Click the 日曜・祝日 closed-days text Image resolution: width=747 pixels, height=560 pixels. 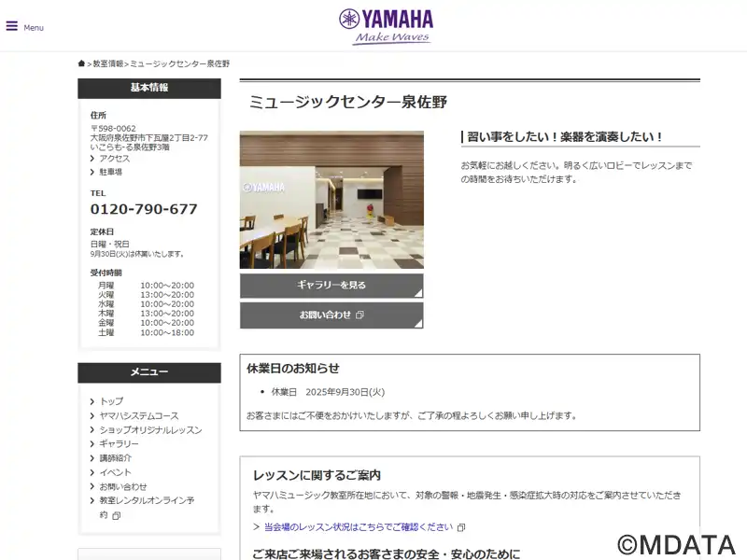[109, 244]
